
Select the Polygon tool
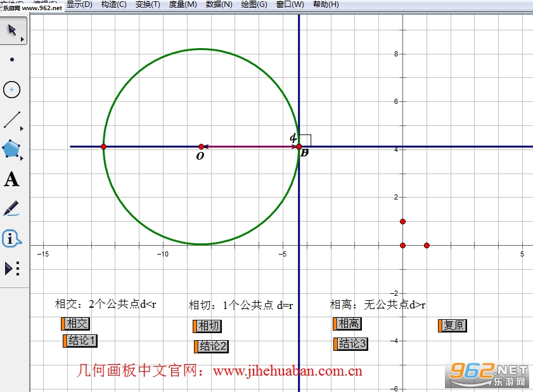coord(11,149)
